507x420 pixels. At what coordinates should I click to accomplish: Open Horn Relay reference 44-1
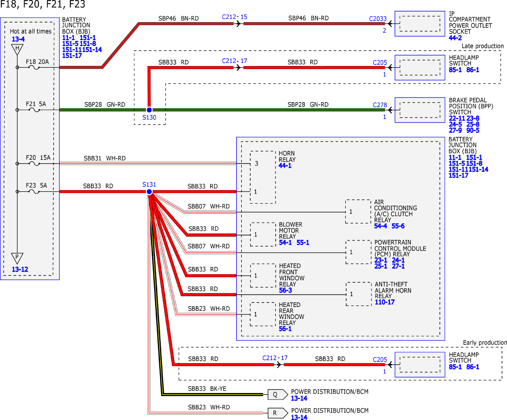tap(285, 166)
